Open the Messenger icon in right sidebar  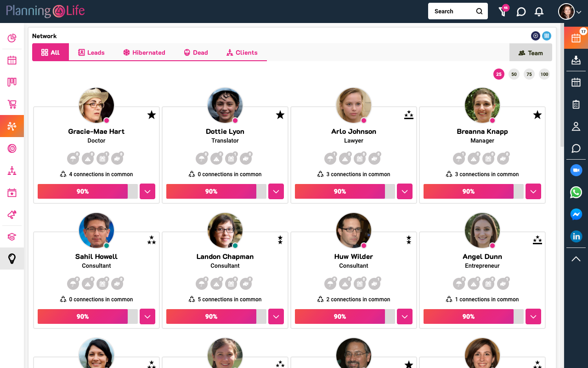click(x=576, y=214)
